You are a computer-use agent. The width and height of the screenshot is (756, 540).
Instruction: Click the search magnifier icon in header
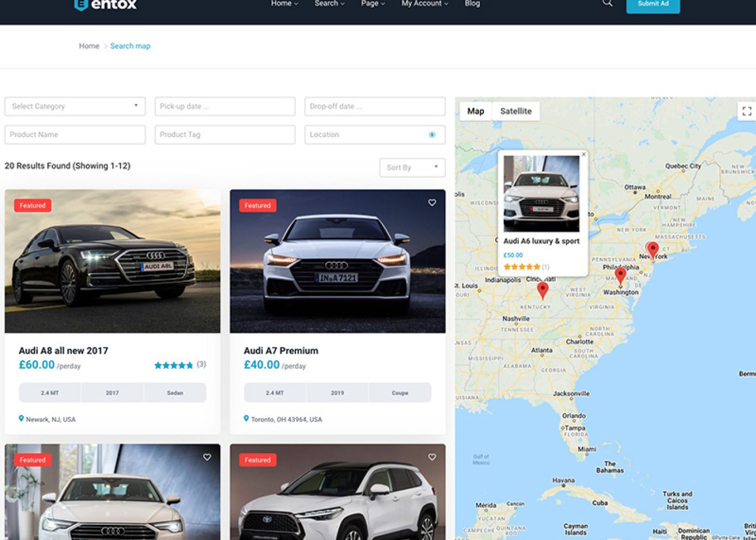(x=607, y=3)
